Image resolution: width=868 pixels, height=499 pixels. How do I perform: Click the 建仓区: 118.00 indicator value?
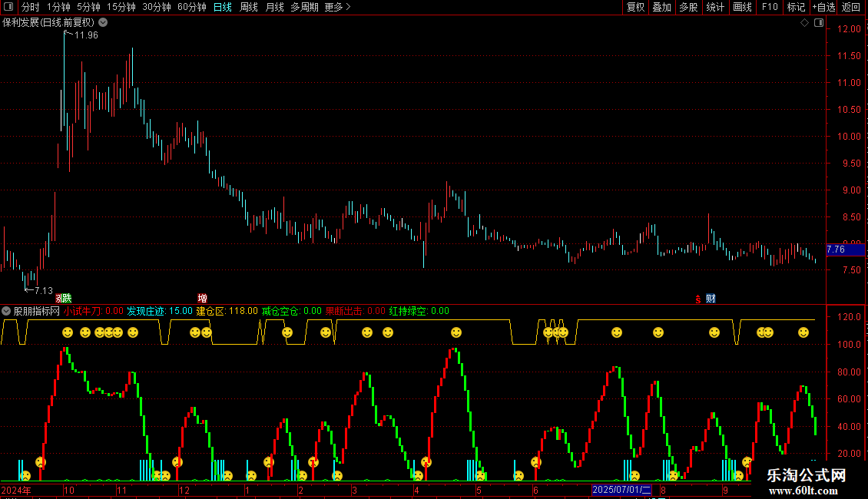pos(227,311)
